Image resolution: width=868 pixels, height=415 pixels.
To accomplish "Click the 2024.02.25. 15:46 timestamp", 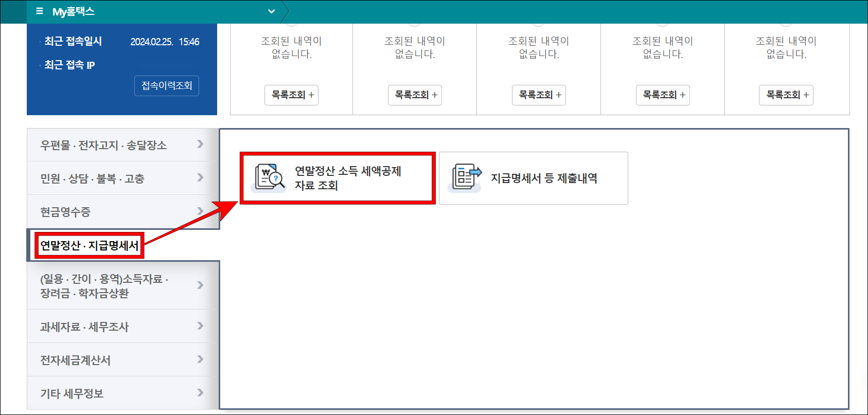I will pos(165,42).
